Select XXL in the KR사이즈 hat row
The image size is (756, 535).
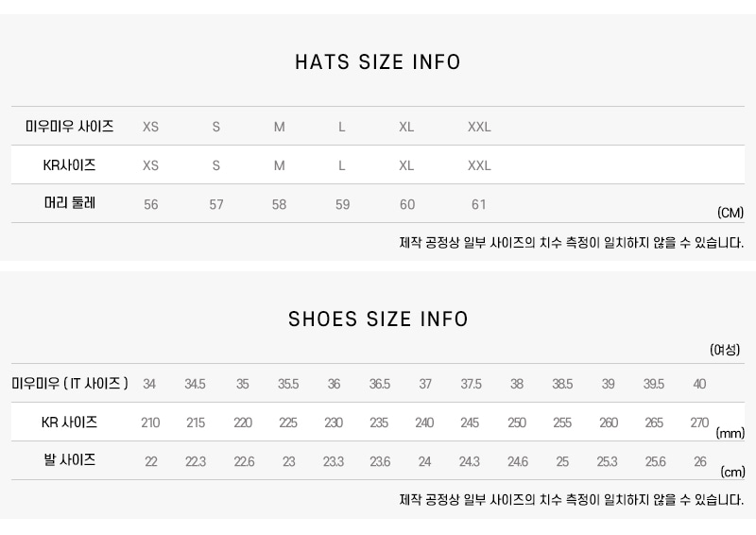pos(479,166)
